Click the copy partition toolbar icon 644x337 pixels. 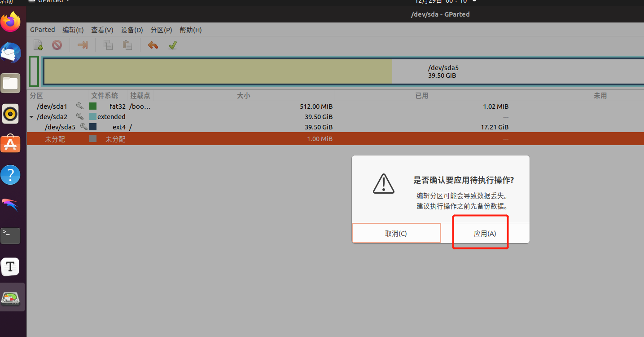click(x=108, y=45)
